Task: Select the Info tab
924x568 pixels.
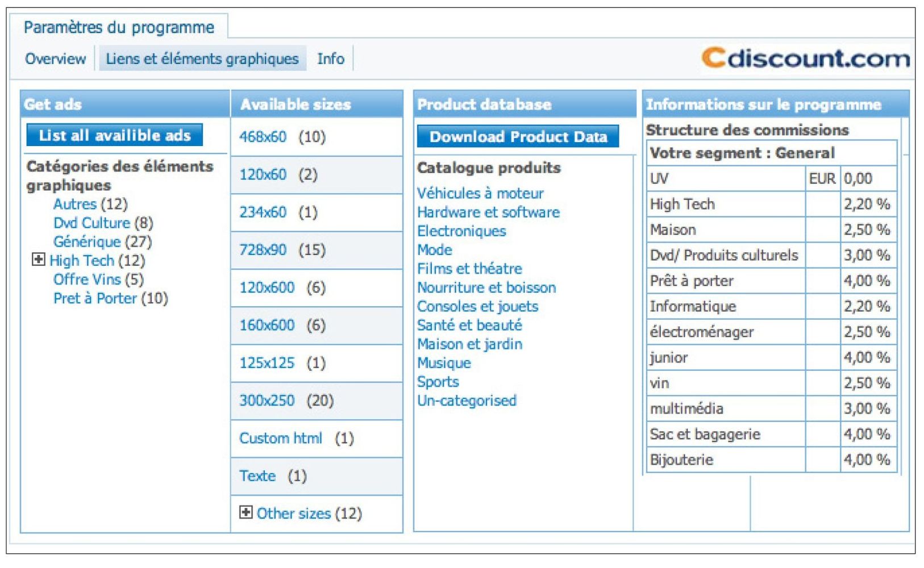Action: [330, 59]
